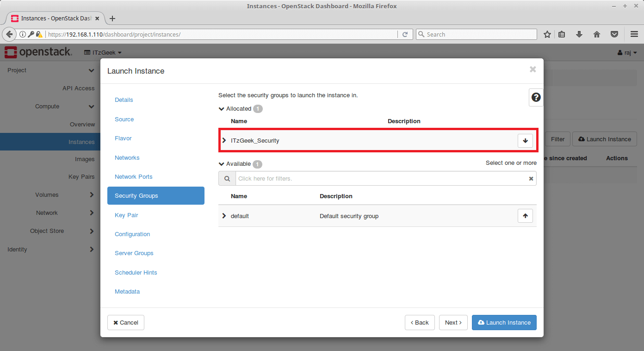Screen dimensions: 644x351
Task: Click Next step button
Action: pyautogui.click(x=453, y=323)
